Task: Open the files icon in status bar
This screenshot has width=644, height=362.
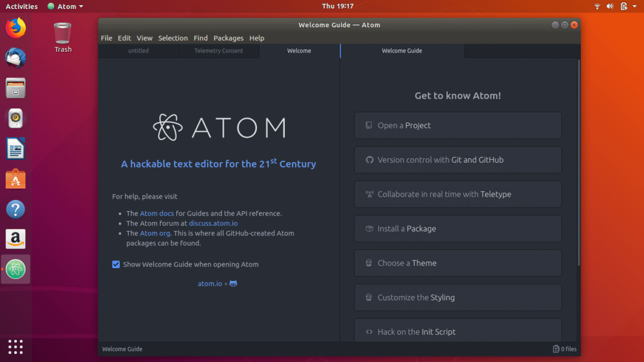Action: pyautogui.click(x=564, y=349)
